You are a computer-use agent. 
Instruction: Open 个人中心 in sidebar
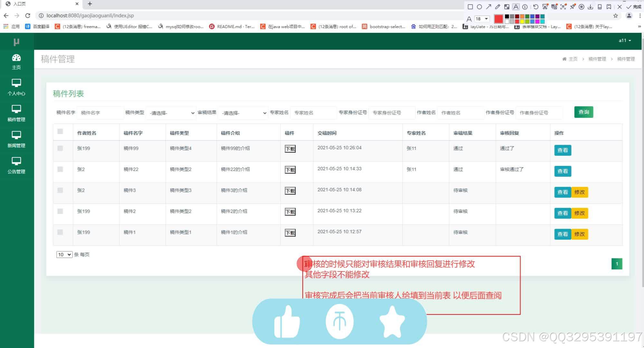tap(16, 87)
